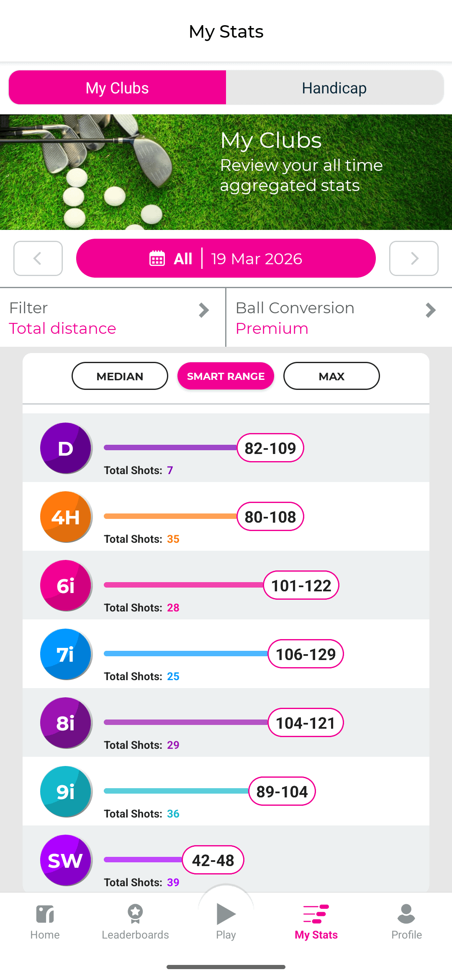Select the My Clubs tab
The image size is (452, 980).
pos(117,88)
